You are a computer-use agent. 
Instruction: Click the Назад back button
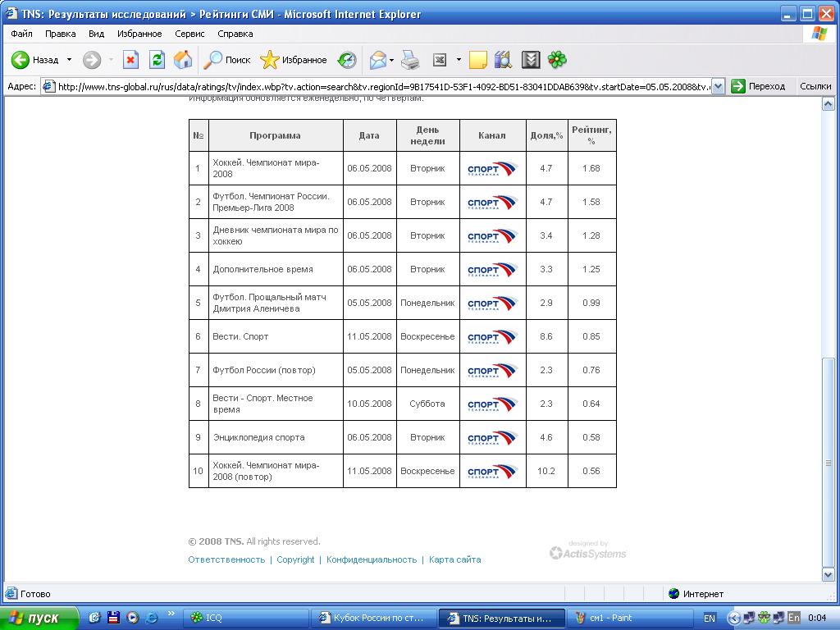[x=34, y=60]
